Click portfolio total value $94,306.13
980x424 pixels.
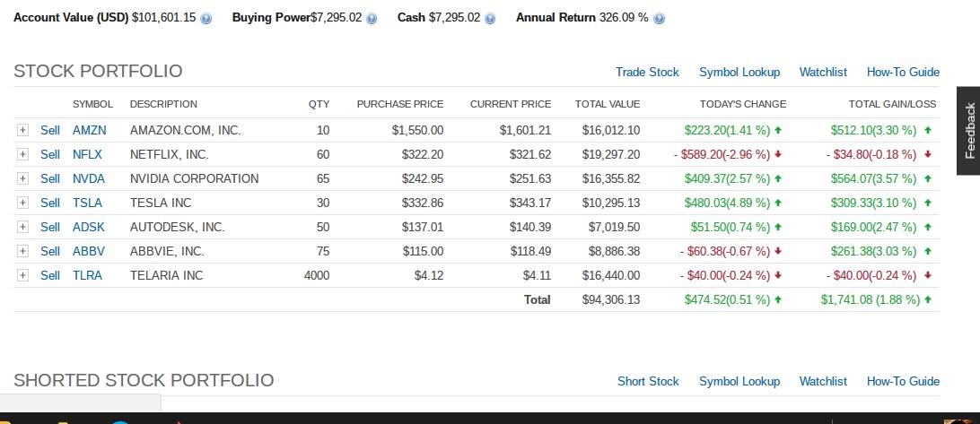coord(610,299)
